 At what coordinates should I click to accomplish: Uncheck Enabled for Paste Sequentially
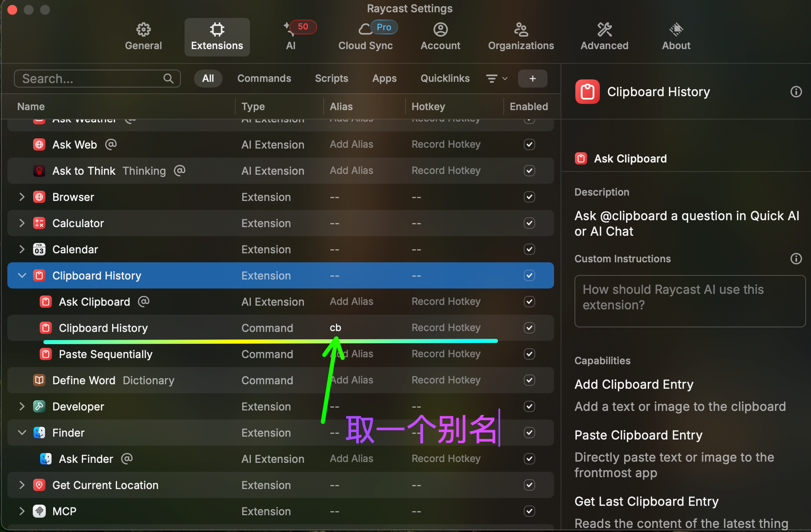point(529,354)
